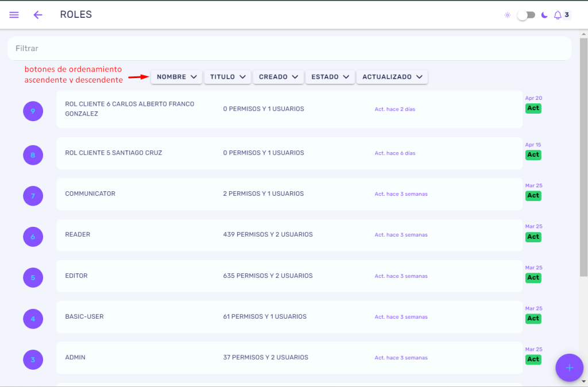Click the number 5 role avatar
The height and width of the screenshot is (387, 588).
(33, 277)
